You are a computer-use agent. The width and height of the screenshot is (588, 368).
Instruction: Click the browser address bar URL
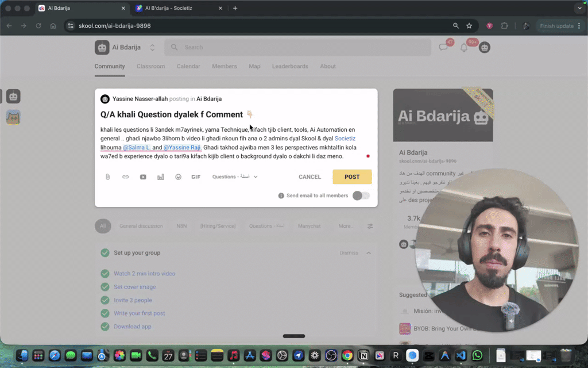click(115, 26)
